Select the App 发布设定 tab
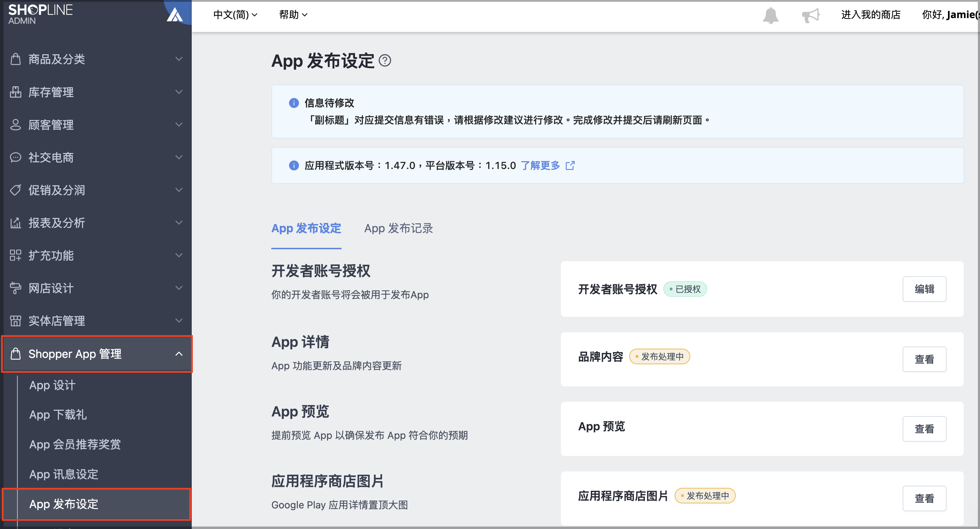Viewport: 980px width, 529px height. (306, 228)
